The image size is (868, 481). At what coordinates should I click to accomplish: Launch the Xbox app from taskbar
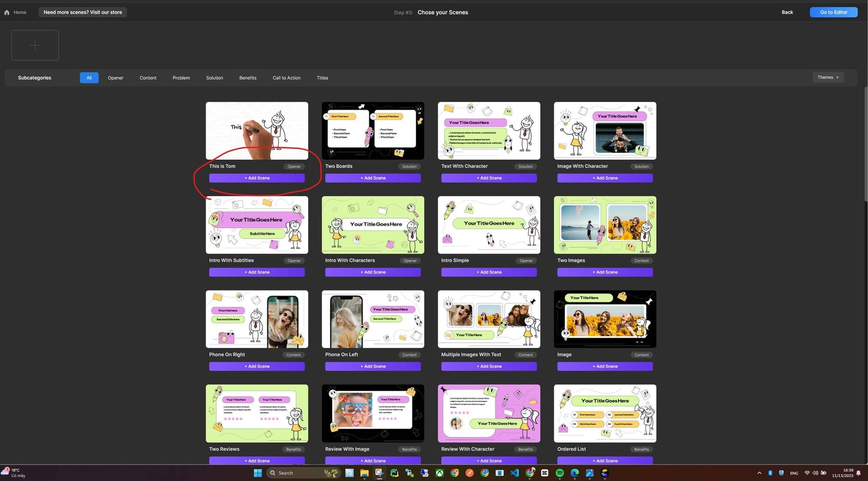(440, 473)
